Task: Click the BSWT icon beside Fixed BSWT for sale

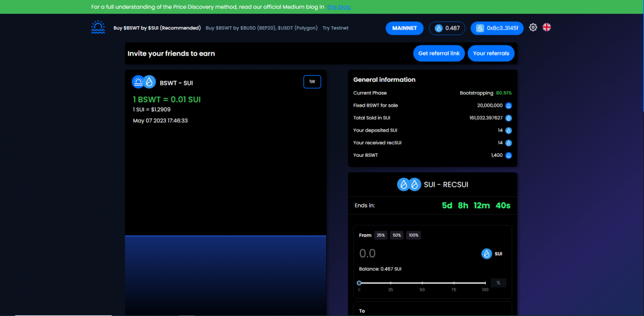Action: 509,106
